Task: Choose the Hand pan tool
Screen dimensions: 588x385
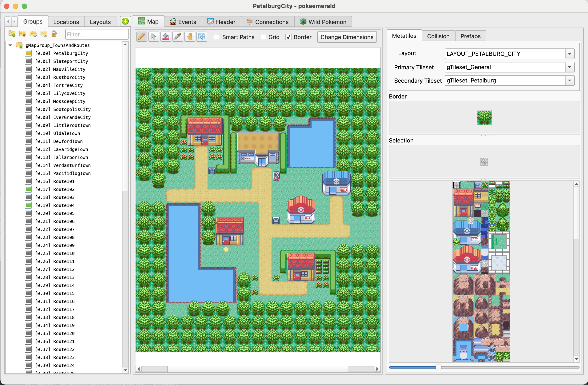Action: 190,37
